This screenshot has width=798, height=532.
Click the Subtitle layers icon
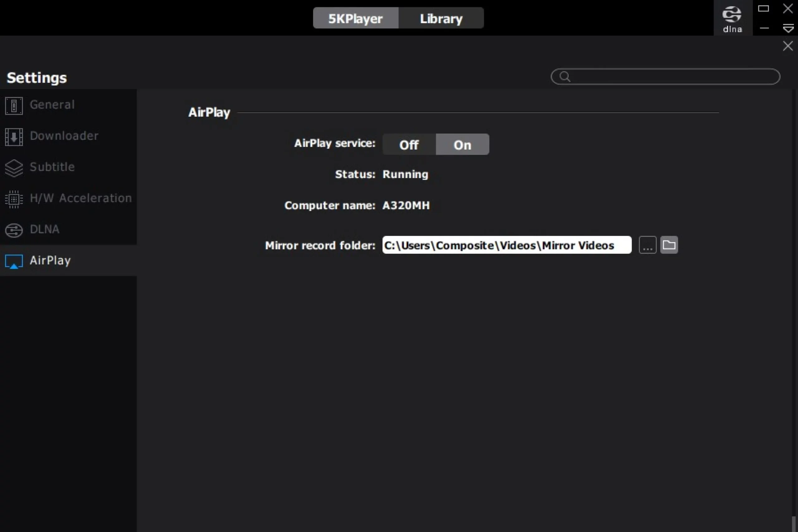pyautogui.click(x=14, y=168)
